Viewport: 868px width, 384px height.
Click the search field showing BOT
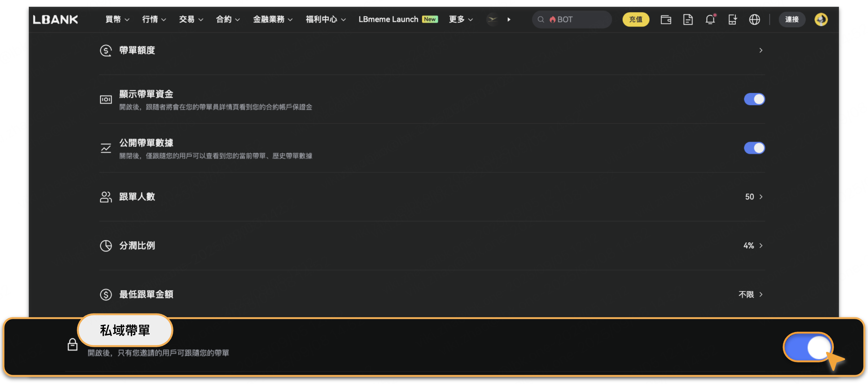pyautogui.click(x=572, y=20)
